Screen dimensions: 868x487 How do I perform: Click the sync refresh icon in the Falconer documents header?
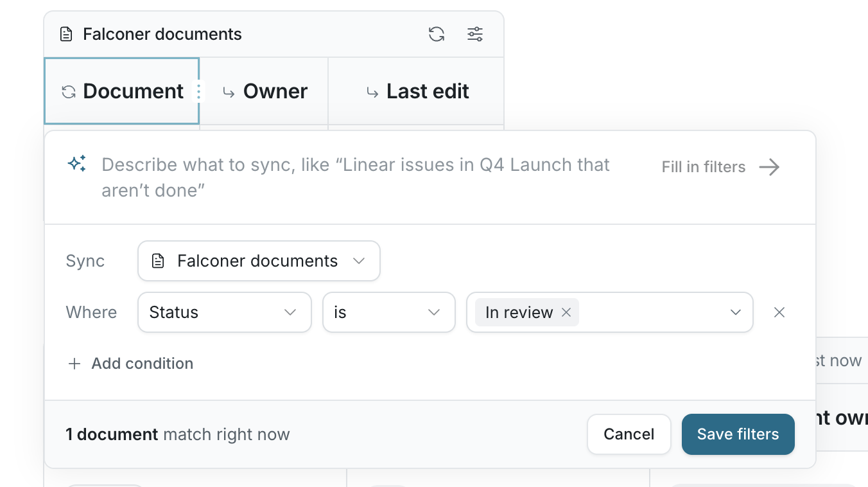[x=437, y=34]
